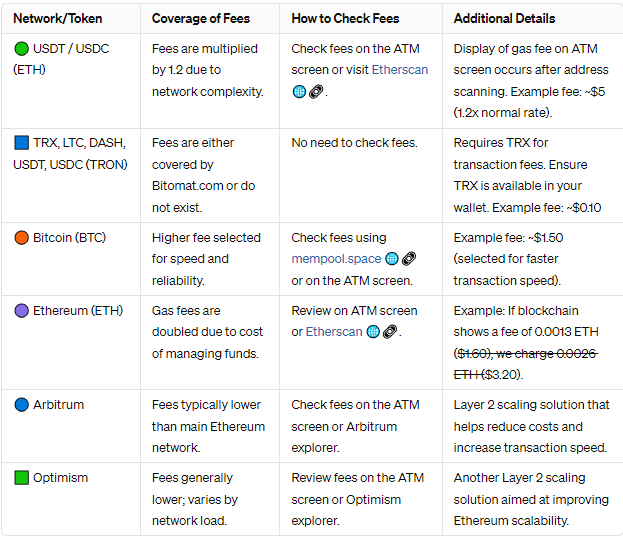This screenshot has height=540, width=623.
Task: Open the Etherscan link in the Ethereum (ETH) row
Action: pyautogui.click(x=333, y=332)
